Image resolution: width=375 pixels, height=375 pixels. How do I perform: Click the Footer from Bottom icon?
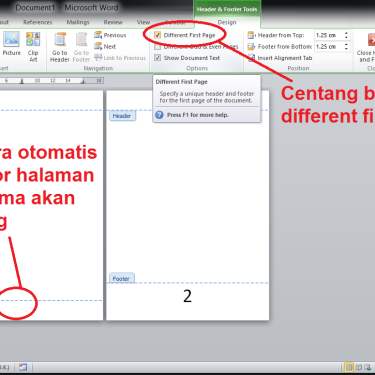click(251, 46)
